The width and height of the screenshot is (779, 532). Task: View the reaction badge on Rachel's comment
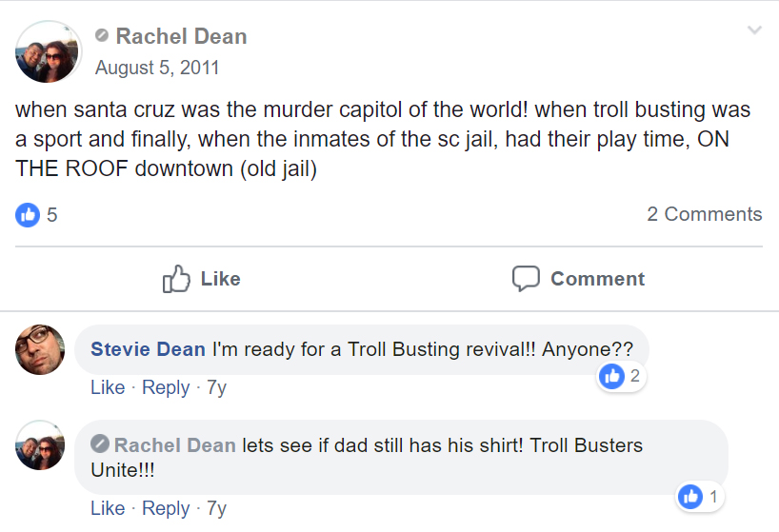[700, 497]
